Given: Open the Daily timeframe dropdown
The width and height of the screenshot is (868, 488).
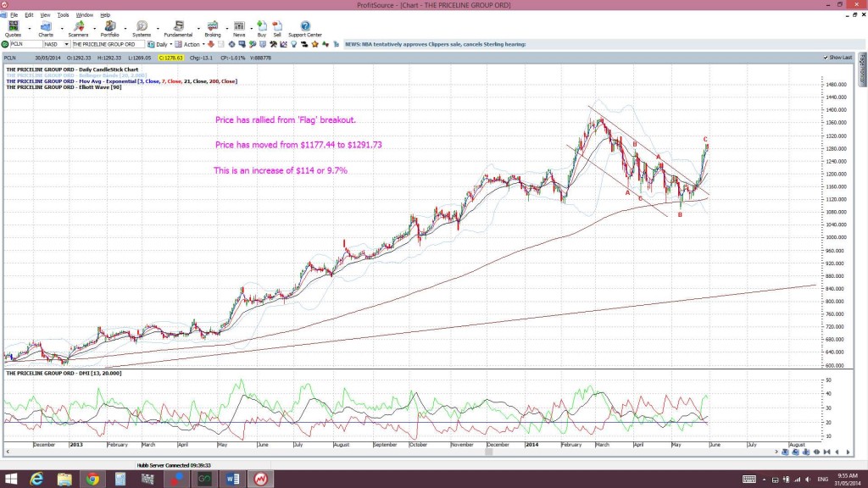Looking at the screenshot, I should pyautogui.click(x=170, y=44).
